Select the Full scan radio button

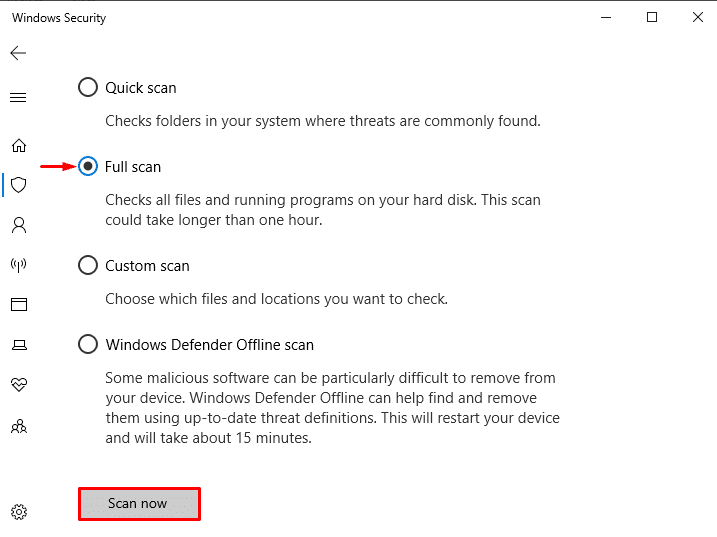point(88,167)
